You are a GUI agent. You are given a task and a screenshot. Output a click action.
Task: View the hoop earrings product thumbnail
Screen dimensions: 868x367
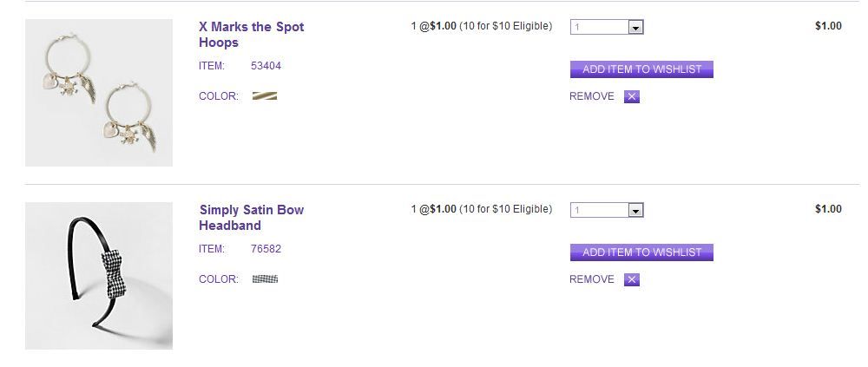[x=99, y=93]
